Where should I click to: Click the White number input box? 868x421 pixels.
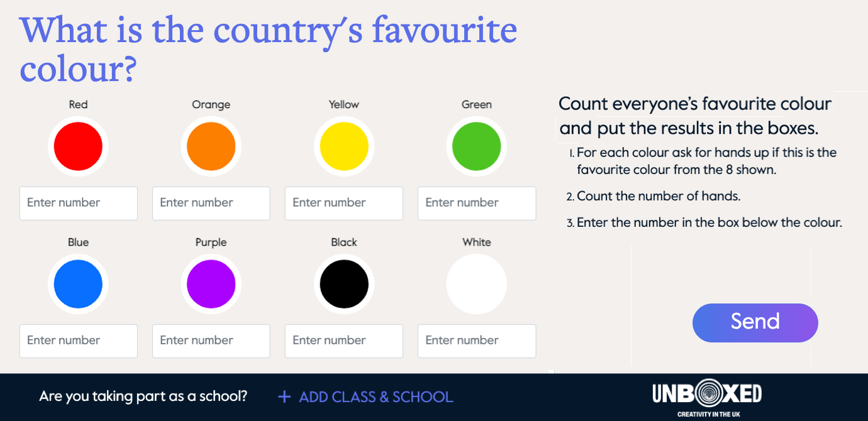click(477, 341)
